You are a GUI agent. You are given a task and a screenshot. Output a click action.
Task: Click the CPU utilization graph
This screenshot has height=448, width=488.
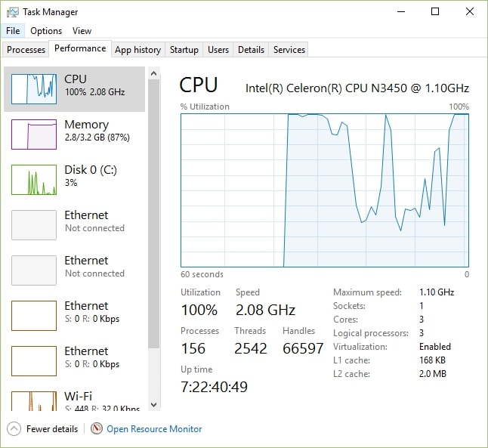click(325, 190)
